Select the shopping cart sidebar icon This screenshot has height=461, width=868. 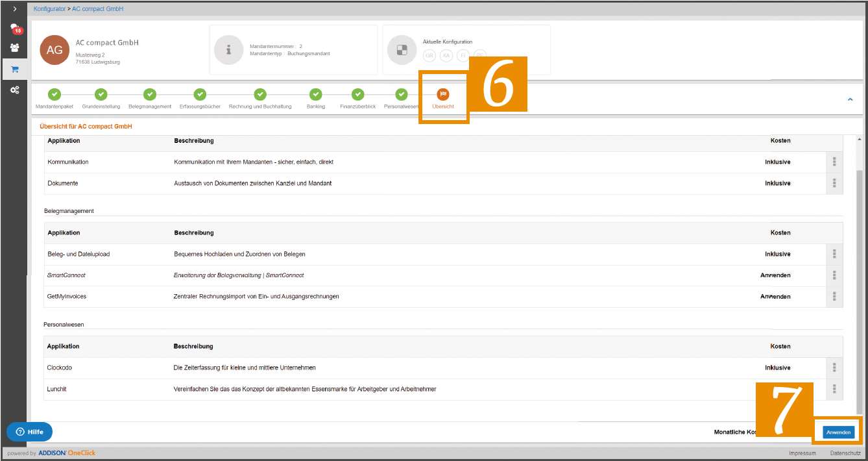point(14,69)
